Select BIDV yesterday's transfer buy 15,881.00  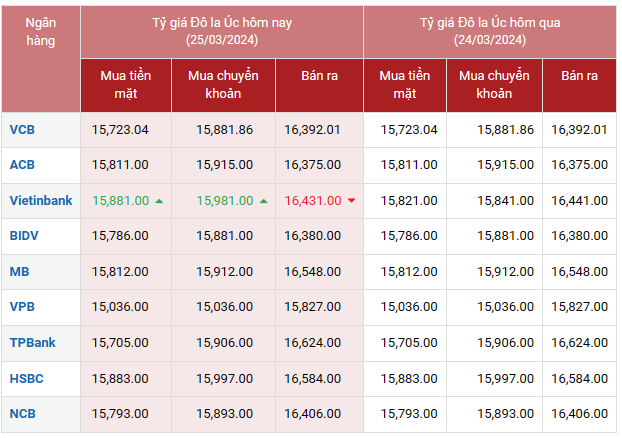tap(505, 236)
